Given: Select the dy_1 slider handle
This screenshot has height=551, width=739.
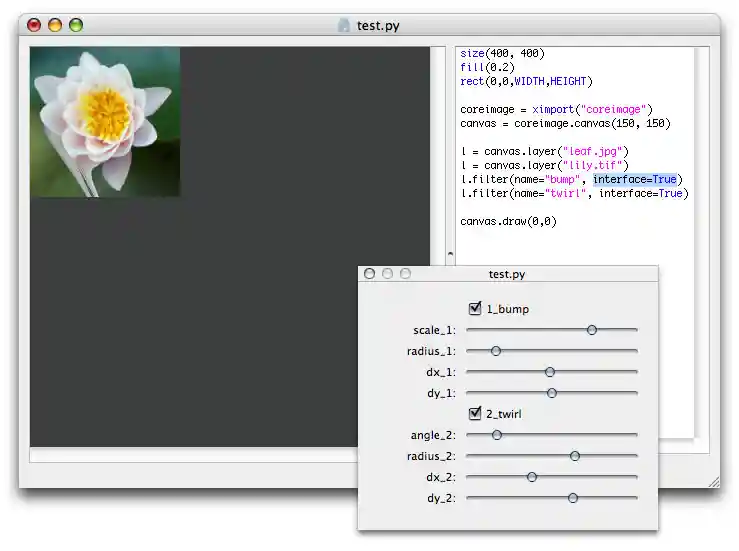Looking at the screenshot, I should [551, 393].
